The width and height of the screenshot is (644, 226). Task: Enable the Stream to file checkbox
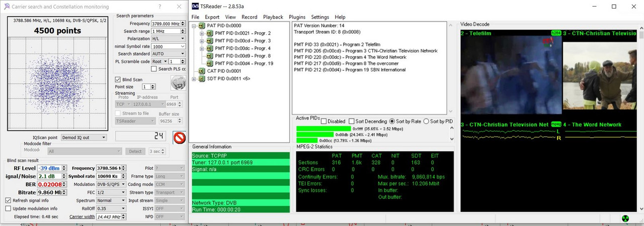coord(118,114)
